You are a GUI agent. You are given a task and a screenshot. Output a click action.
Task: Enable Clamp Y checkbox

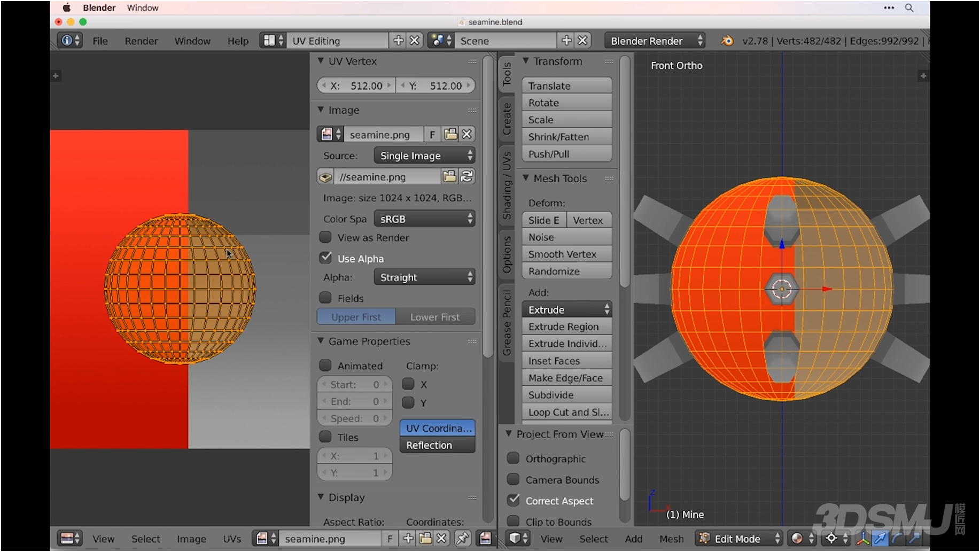point(408,402)
